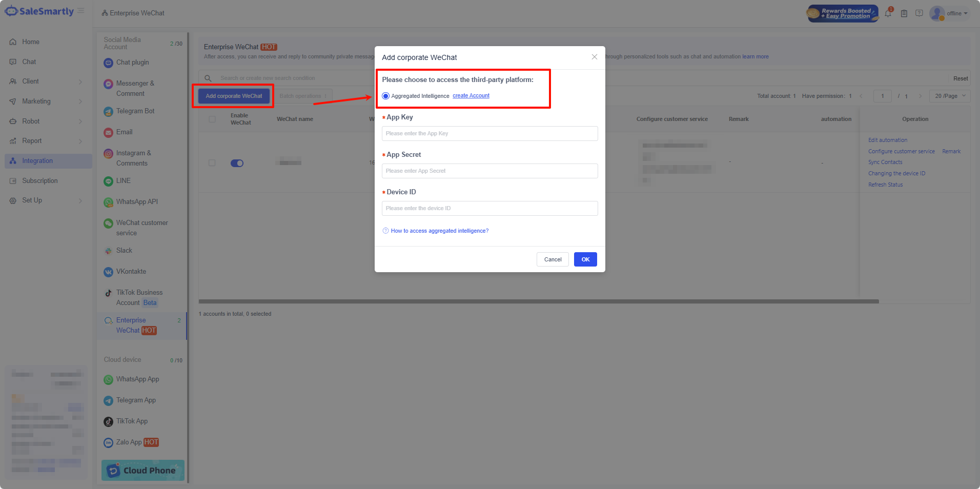Image resolution: width=980 pixels, height=489 pixels.
Task: Open the 20 /Page dropdown
Action: (x=950, y=96)
